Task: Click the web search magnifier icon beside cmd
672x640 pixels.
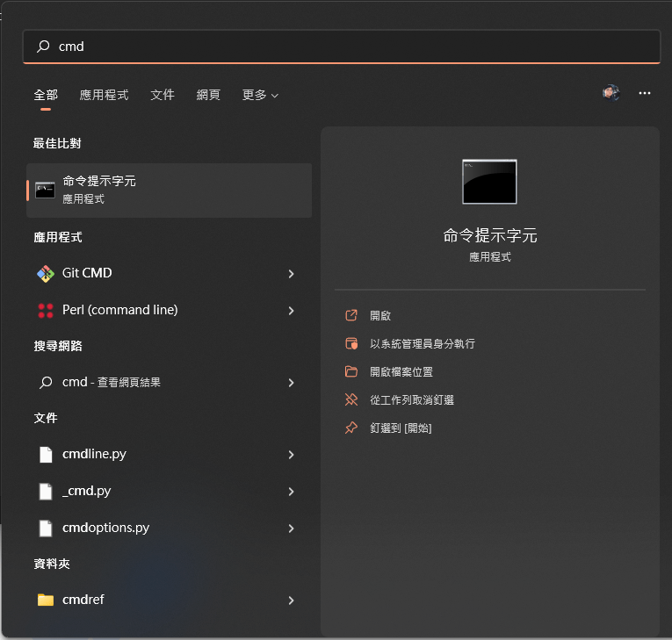Action: pyautogui.click(x=46, y=382)
